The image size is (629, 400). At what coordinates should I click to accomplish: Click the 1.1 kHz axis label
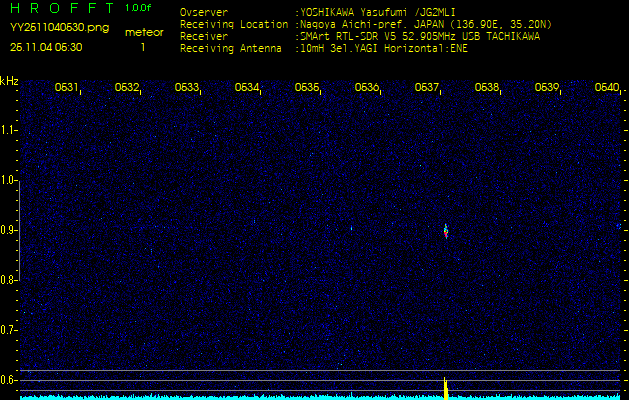coord(9,130)
